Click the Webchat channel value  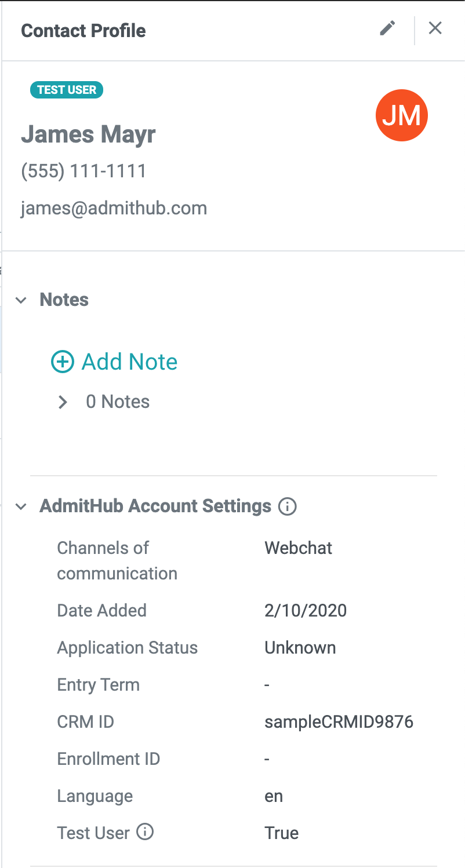click(x=299, y=548)
